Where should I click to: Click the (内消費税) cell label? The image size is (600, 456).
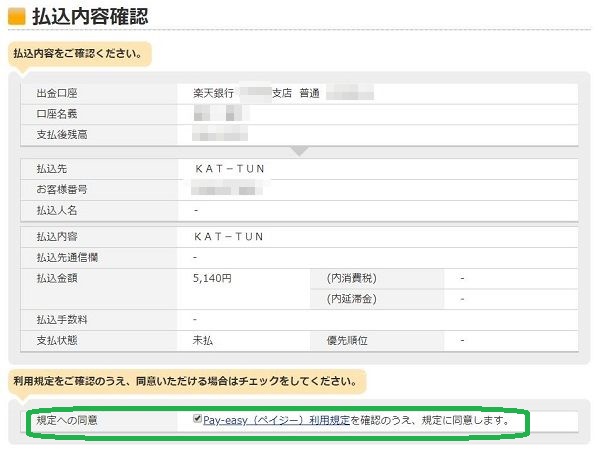[x=352, y=278]
